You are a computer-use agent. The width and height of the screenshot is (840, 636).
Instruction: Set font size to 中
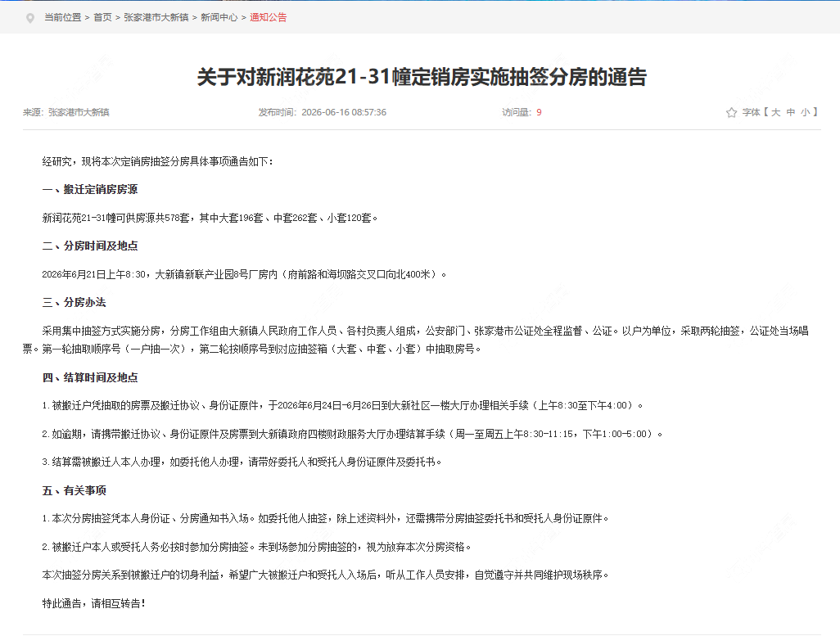click(791, 112)
